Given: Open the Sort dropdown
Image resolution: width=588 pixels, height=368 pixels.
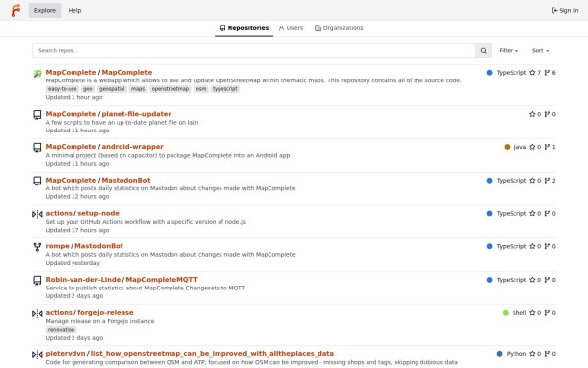Looking at the screenshot, I should click(540, 51).
